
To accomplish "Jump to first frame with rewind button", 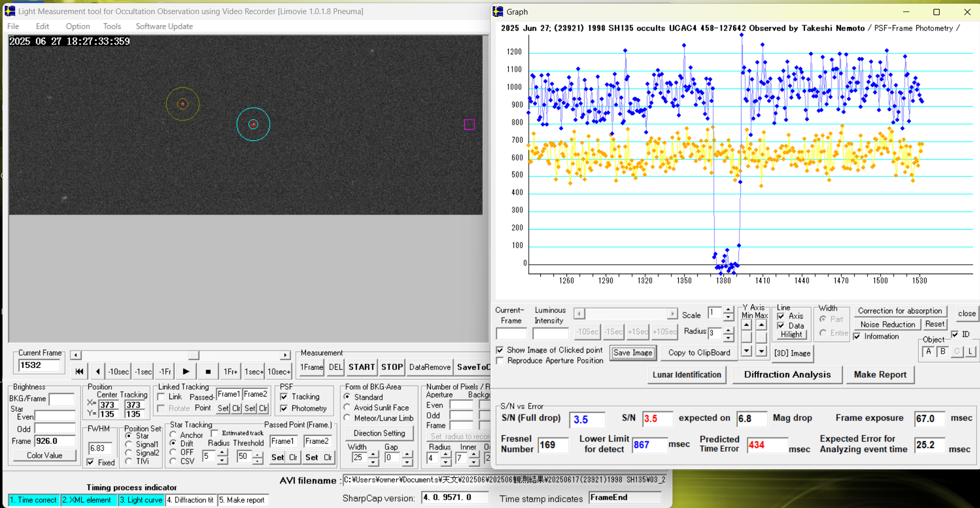I will [79, 371].
